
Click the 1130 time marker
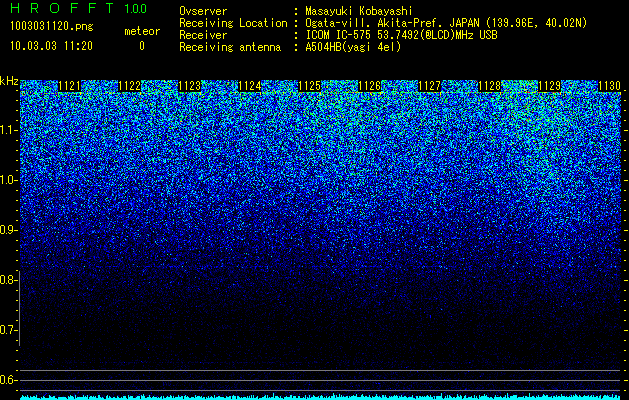(x=610, y=86)
